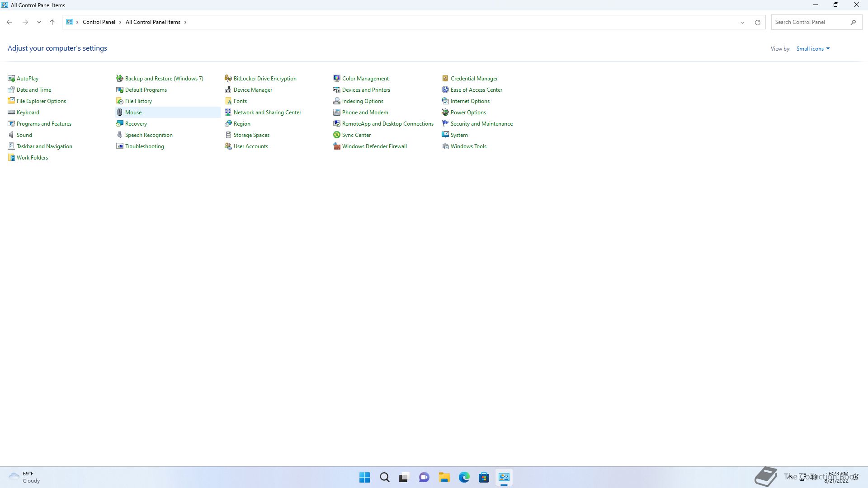
Task: Click the Region globe icon
Action: click(228, 124)
